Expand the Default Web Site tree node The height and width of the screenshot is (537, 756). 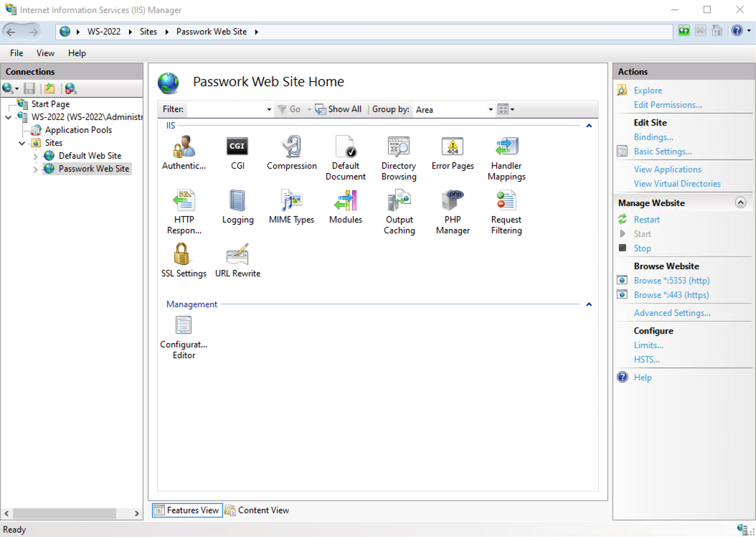(34, 155)
